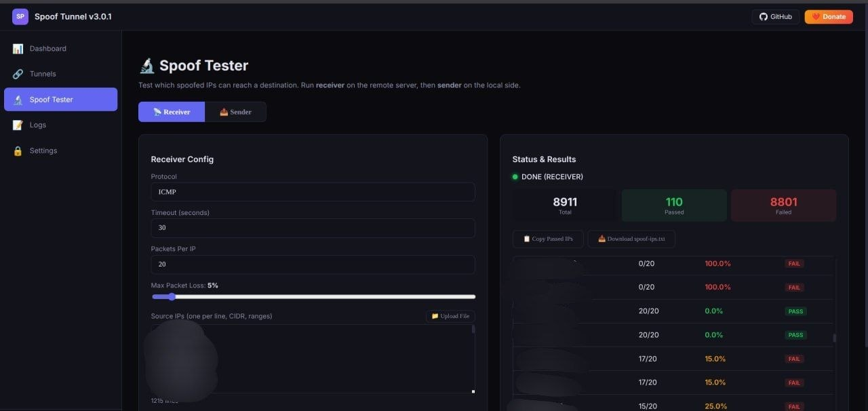Click the DONE (RECEIVER) status text

point(552,177)
